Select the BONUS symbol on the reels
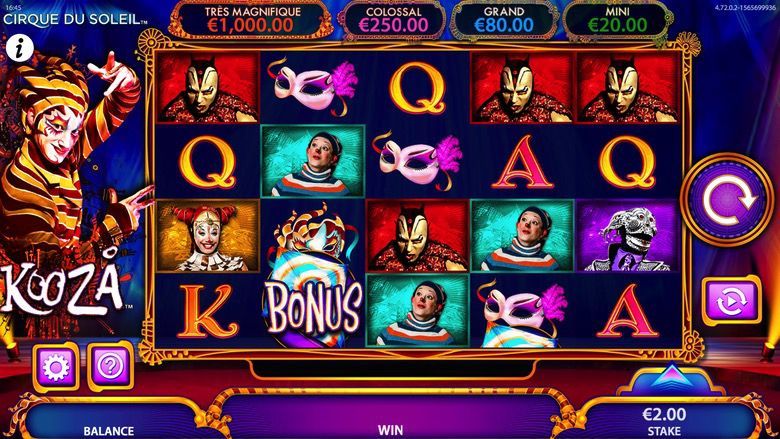 [x=313, y=276]
